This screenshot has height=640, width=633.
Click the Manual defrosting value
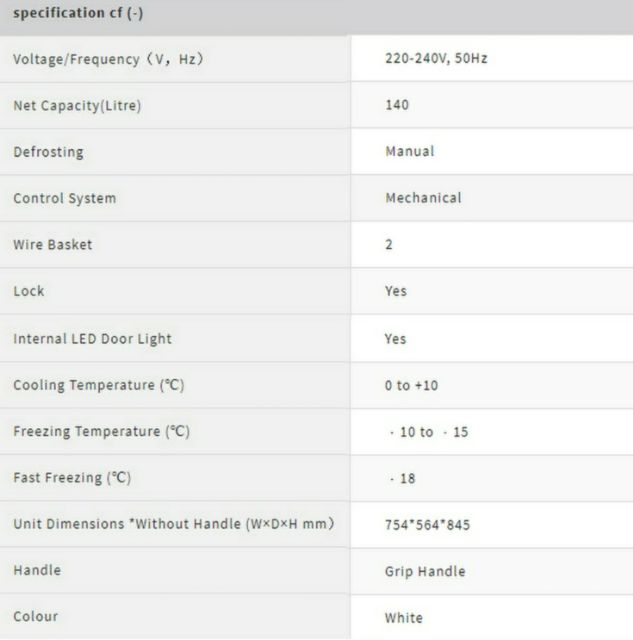(x=410, y=151)
